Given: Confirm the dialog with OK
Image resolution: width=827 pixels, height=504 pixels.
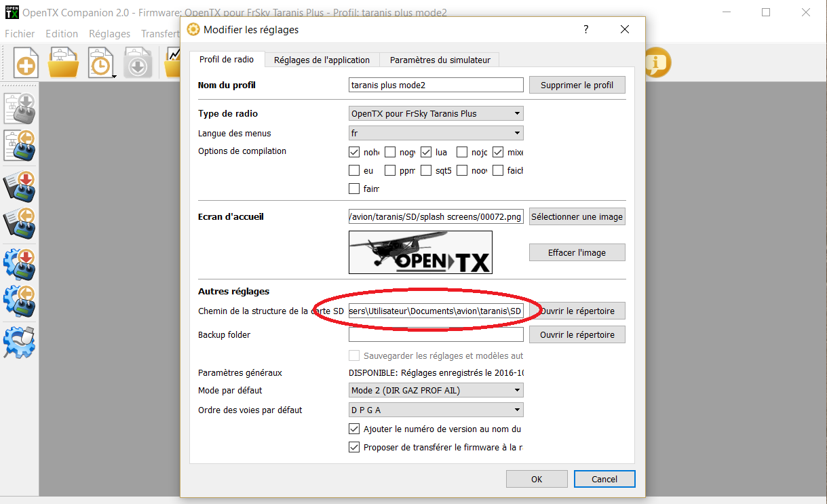Looking at the screenshot, I should [x=537, y=479].
